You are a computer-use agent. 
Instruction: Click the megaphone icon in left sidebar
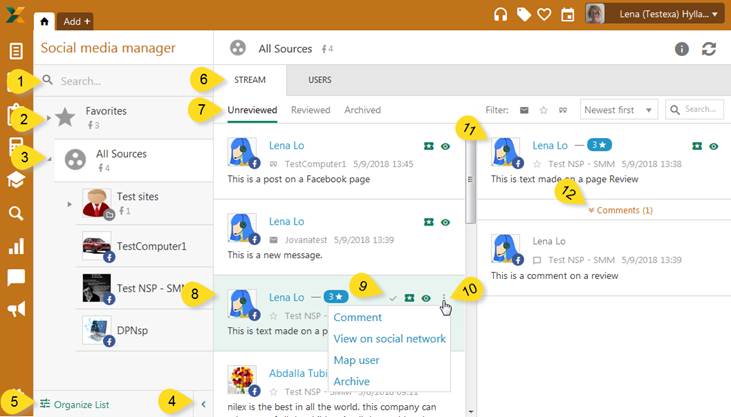16,310
